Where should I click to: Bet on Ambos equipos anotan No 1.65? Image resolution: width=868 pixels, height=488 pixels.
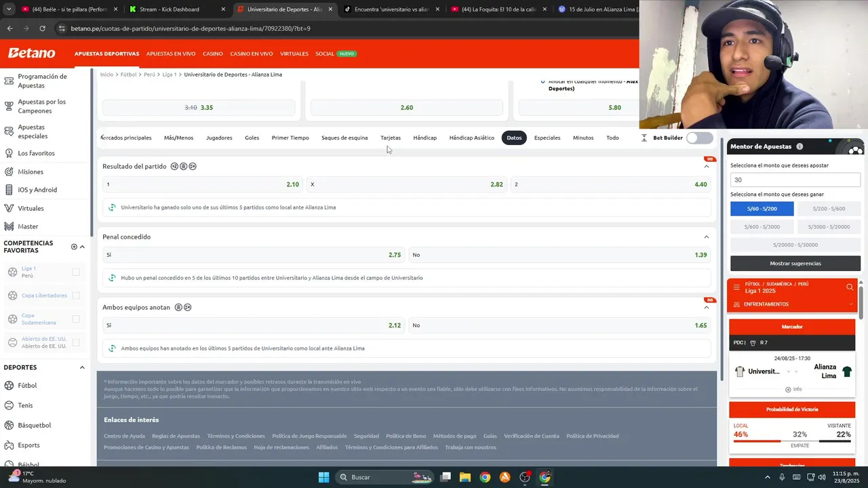click(559, 325)
